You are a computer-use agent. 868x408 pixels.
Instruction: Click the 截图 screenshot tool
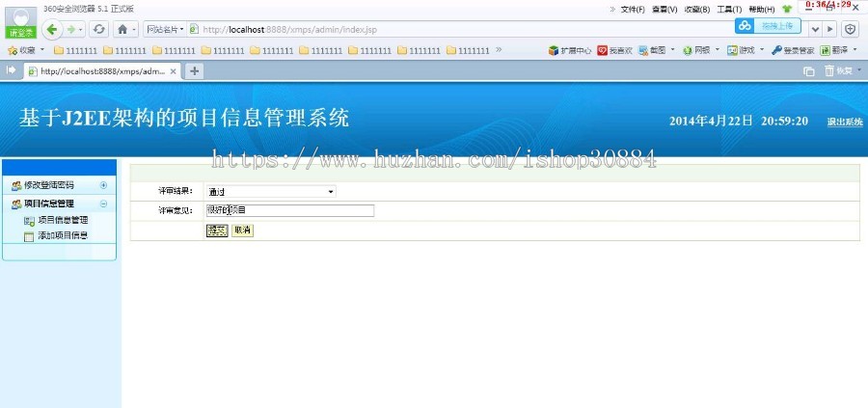click(652, 50)
